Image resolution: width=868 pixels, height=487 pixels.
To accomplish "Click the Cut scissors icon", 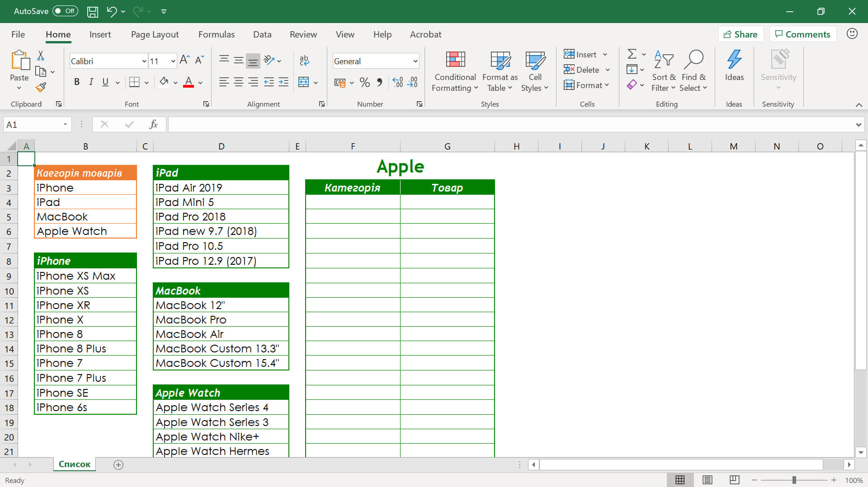I will coord(41,56).
